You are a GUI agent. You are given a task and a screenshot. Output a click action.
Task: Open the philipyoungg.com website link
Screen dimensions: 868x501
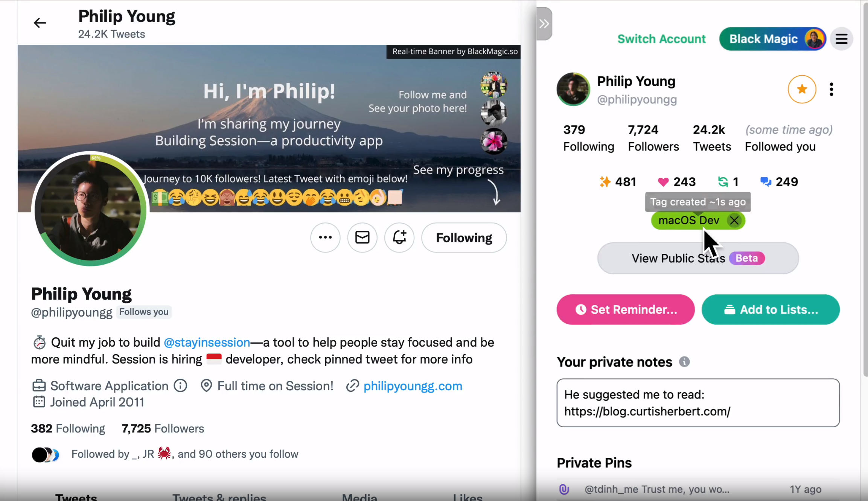pos(413,386)
